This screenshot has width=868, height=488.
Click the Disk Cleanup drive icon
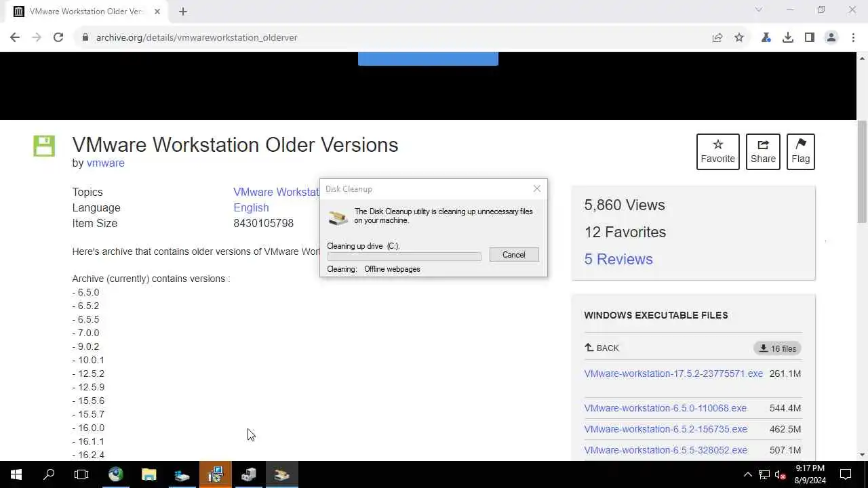[x=338, y=217]
